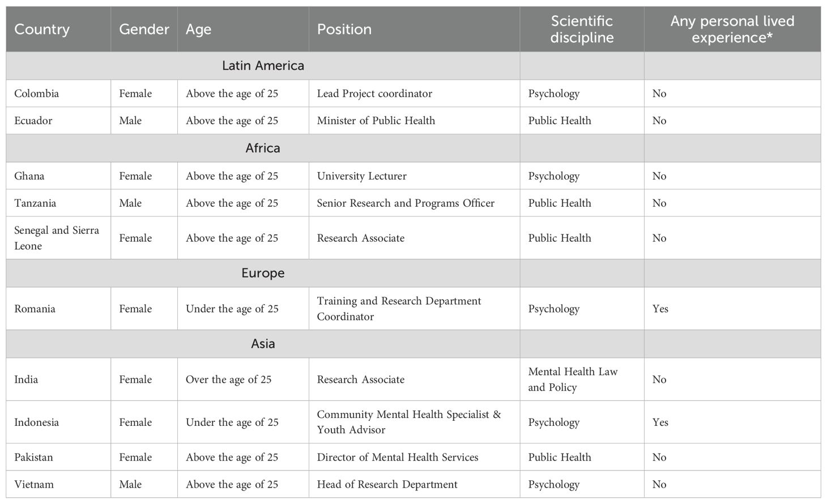
Task: Click the Age column header
Action: pyautogui.click(x=198, y=29)
